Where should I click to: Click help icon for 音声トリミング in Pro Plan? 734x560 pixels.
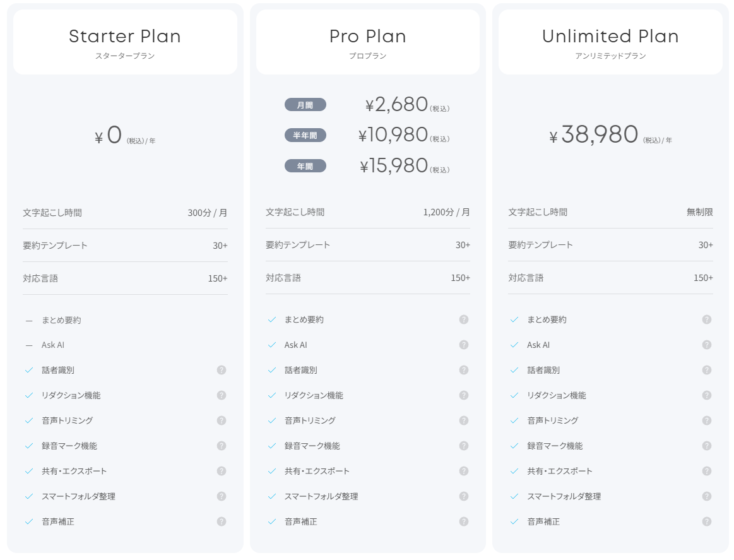[464, 420]
